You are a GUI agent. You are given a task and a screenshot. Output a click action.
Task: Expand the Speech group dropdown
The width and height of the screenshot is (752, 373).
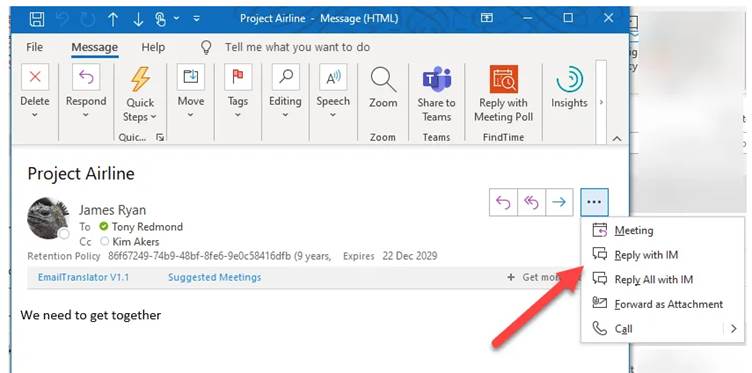pyautogui.click(x=332, y=115)
